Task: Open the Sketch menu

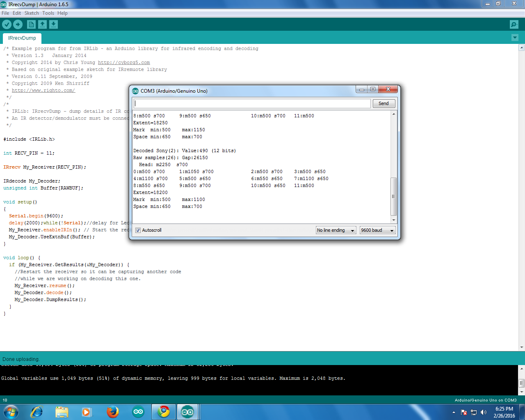Action: (32, 13)
